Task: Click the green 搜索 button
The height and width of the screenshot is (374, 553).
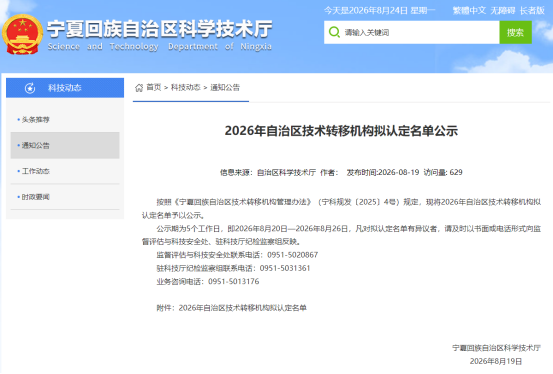Action: [515, 32]
